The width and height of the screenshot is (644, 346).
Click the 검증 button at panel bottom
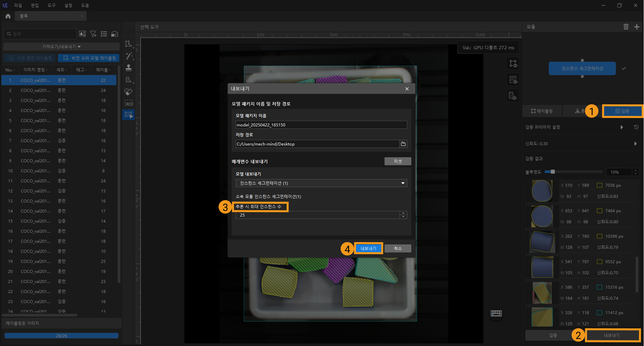coord(553,335)
